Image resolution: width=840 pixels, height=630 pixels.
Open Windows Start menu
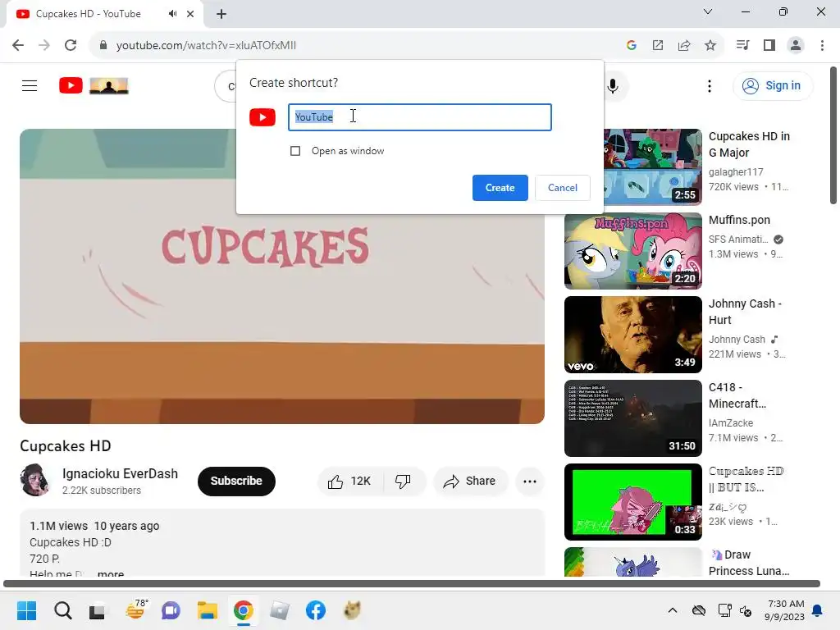[x=27, y=610]
